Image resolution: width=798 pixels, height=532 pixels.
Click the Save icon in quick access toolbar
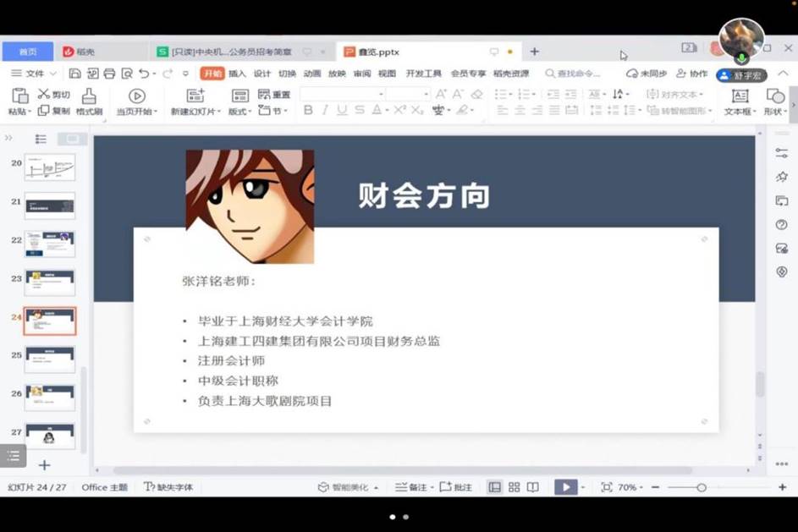click(75, 74)
